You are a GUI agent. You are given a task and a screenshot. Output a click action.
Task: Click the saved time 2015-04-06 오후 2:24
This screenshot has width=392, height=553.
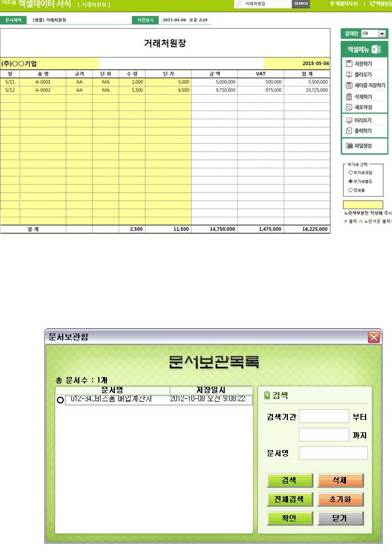(x=185, y=20)
